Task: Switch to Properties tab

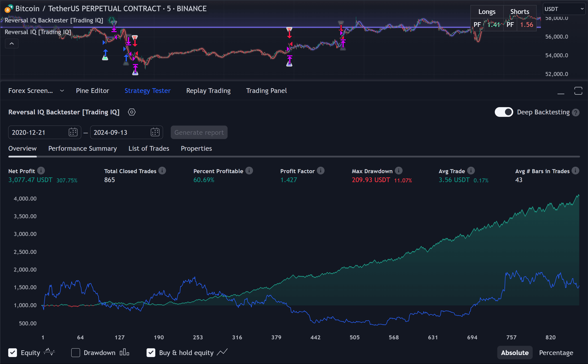Action: pos(196,148)
